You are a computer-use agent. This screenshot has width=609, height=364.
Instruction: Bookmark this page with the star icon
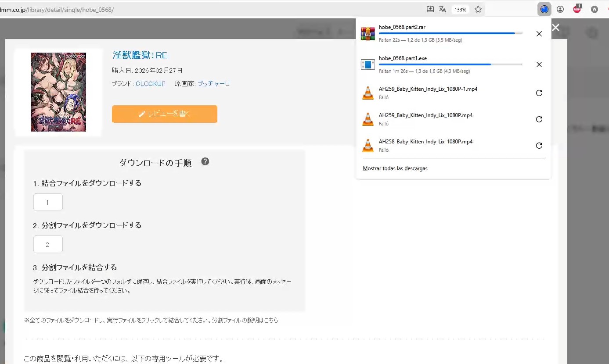478,9
